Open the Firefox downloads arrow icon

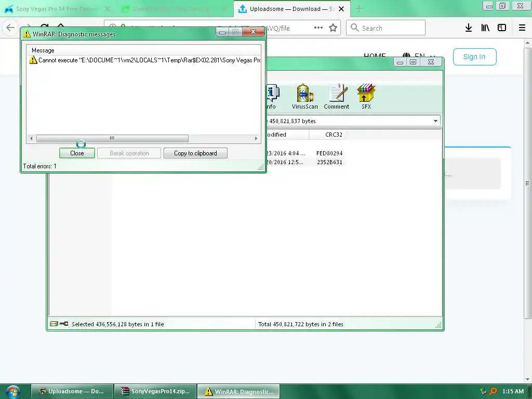click(x=469, y=28)
